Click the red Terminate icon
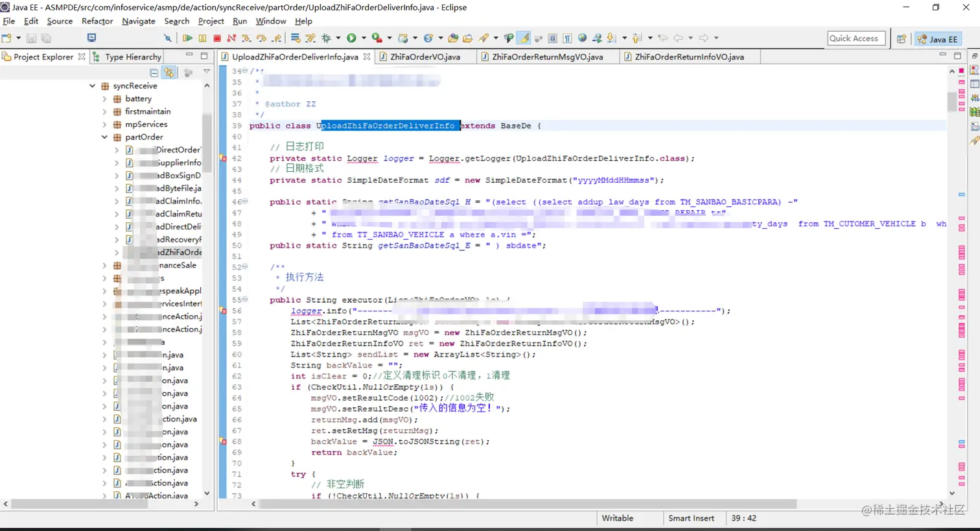This screenshot has height=531, width=980. tap(217, 38)
